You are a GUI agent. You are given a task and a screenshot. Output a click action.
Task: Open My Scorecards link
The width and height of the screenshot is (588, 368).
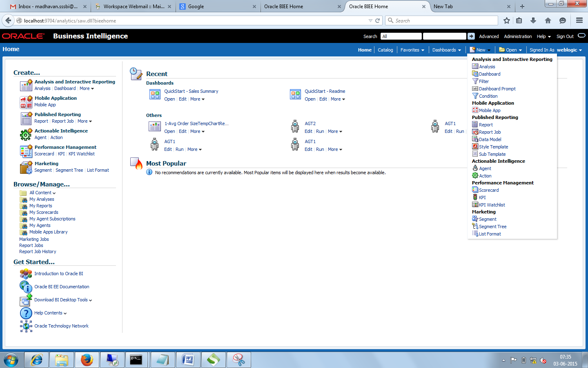[44, 212]
